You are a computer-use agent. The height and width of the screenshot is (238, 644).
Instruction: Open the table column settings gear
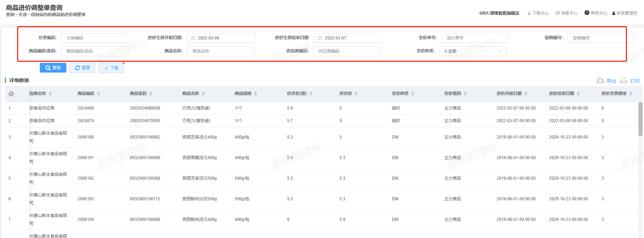[x=11, y=94]
